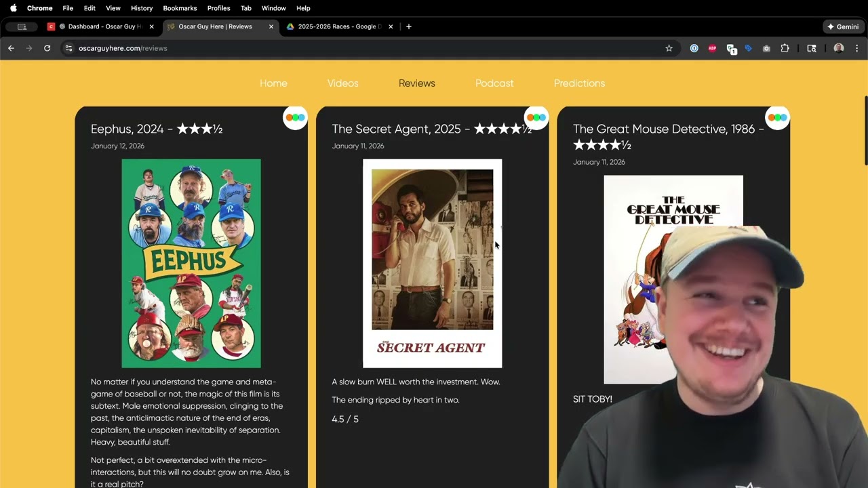Open The Great Mouse Detective, 1986 title

[x=669, y=137]
